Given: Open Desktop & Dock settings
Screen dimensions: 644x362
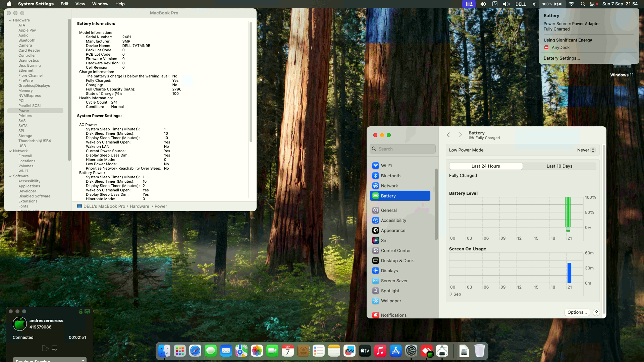Looking at the screenshot, I should pos(400,260).
